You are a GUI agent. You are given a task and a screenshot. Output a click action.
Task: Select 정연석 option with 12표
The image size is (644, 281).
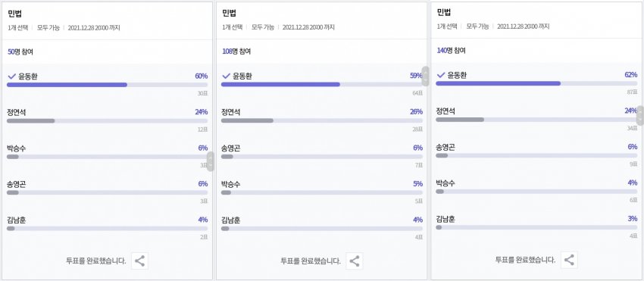coord(107,119)
